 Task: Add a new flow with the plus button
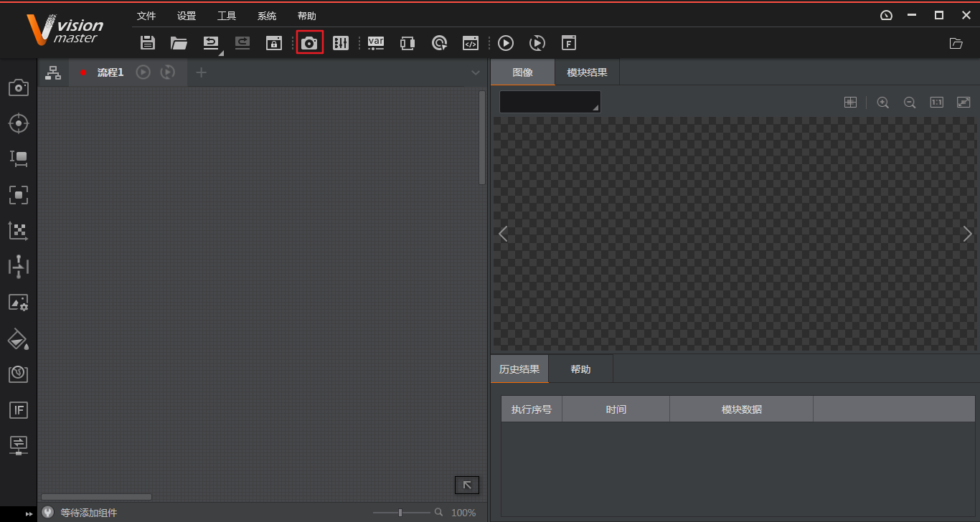[x=201, y=72]
